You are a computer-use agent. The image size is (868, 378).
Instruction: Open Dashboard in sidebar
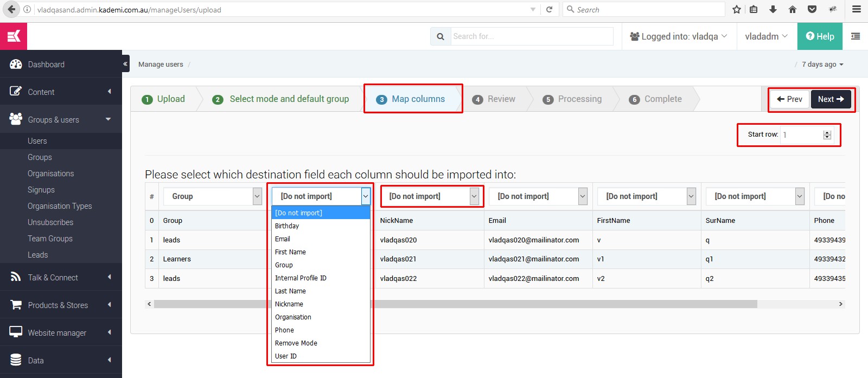coord(61,64)
